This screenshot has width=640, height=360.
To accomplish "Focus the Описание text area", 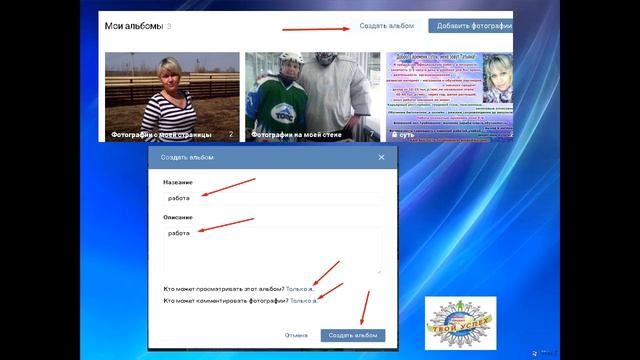I will [273, 250].
